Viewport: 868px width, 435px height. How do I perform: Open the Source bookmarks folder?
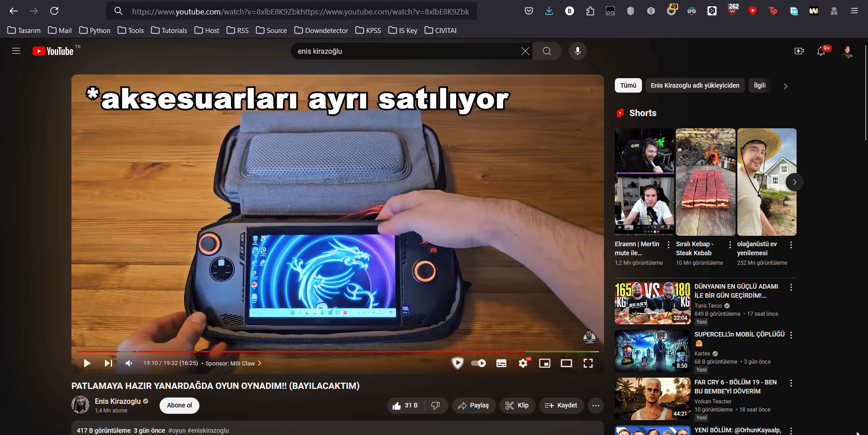click(271, 30)
